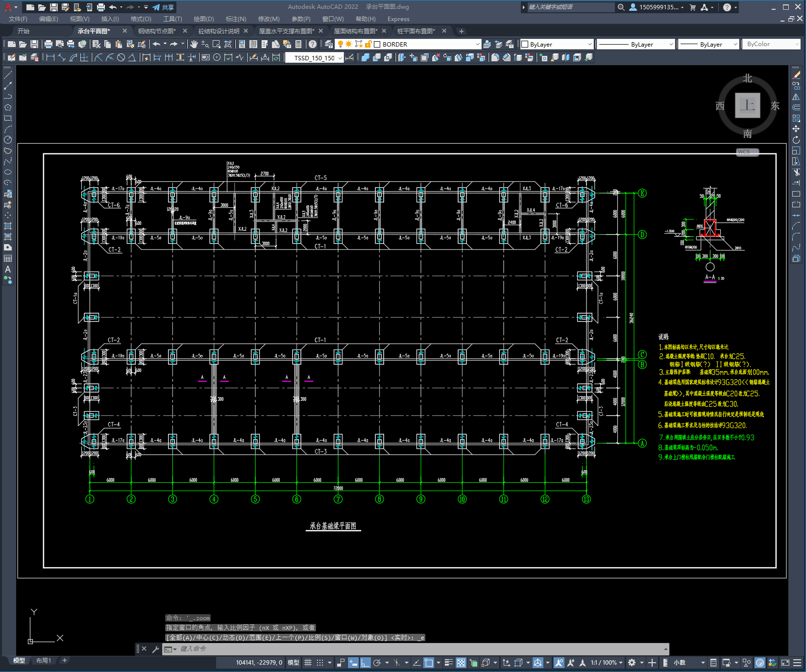
Task: Select the Pan hand tool
Action: pos(194,44)
